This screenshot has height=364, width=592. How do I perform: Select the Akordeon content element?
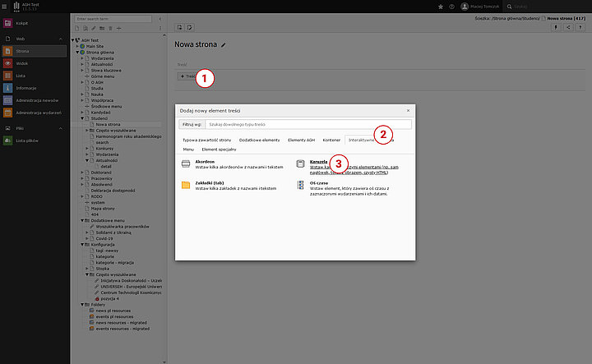pyautogui.click(x=205, y=161)
